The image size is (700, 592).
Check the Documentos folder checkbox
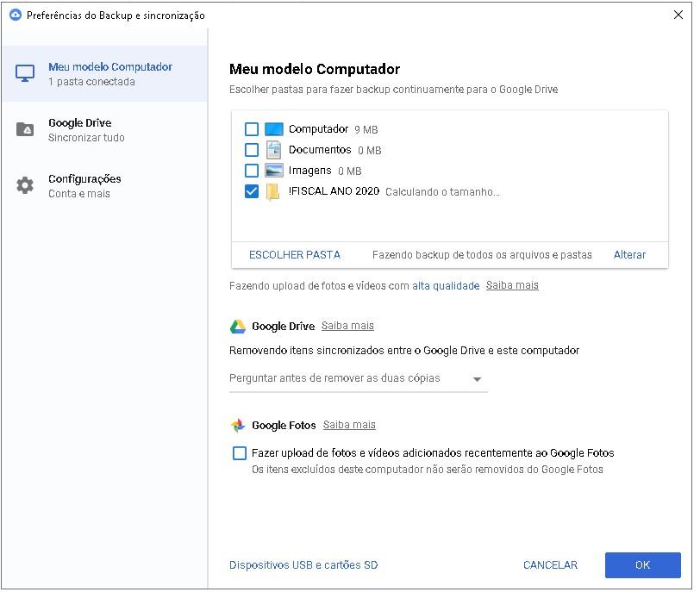point(252,150)
